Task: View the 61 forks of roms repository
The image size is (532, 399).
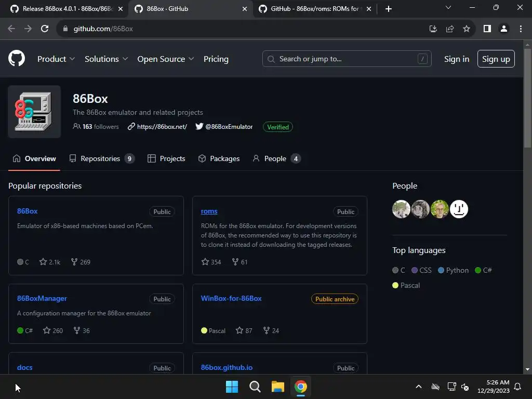Action: (240, 262)
